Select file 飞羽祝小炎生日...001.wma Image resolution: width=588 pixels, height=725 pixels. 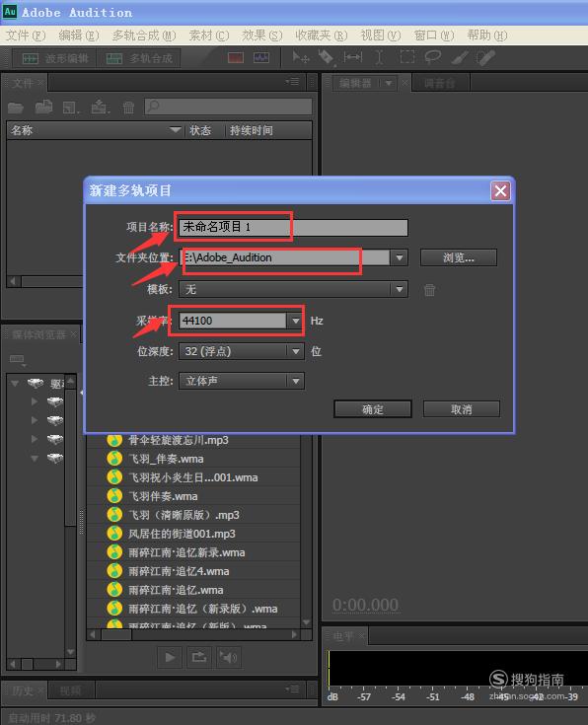(x=193, y=477)
